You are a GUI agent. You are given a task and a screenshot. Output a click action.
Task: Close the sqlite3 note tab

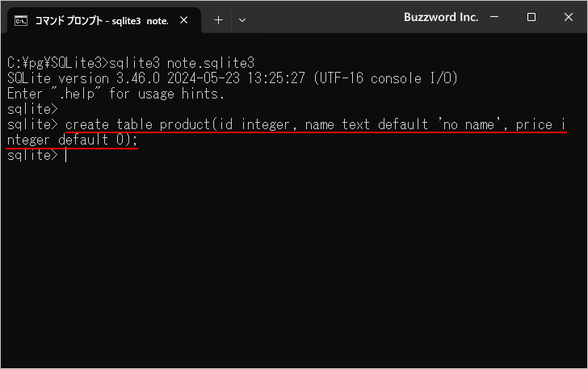pos(184,20)
